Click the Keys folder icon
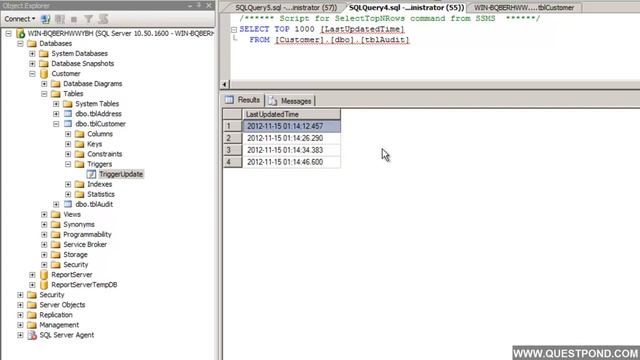Viewport: 640px width, 360px height. pyautogui.click(x=80, y=144)
